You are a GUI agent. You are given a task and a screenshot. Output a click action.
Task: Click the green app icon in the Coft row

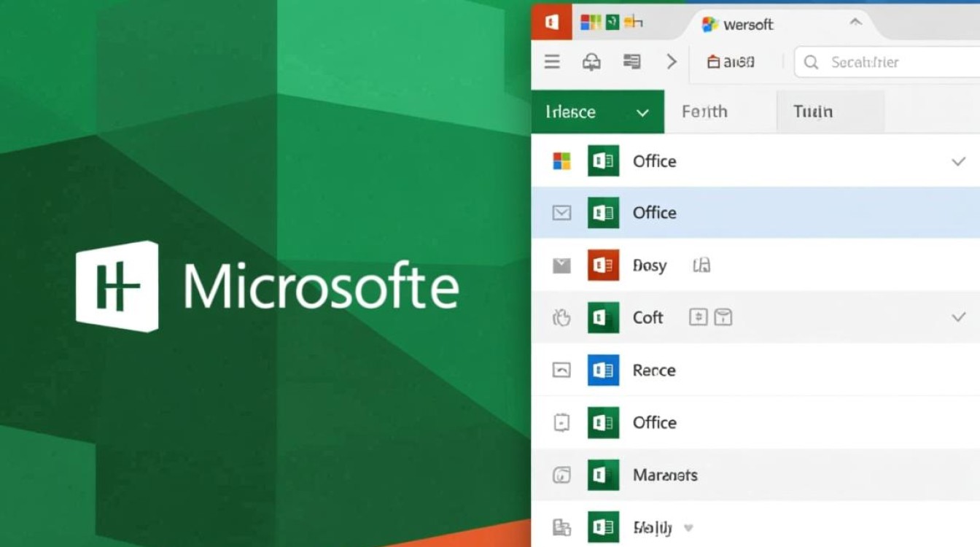point(603,317)
